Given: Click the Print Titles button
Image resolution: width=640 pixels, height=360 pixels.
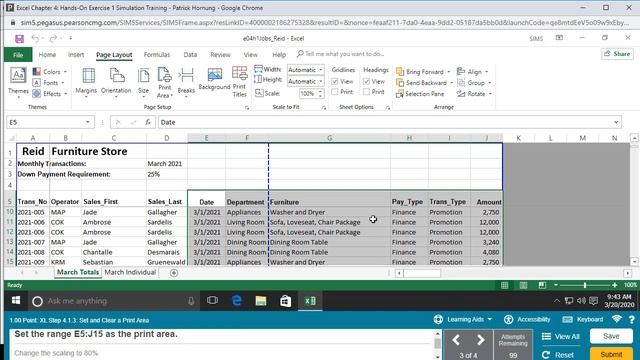Looking at the screenshot, I should pyautogui.click(x=239, y=82).
